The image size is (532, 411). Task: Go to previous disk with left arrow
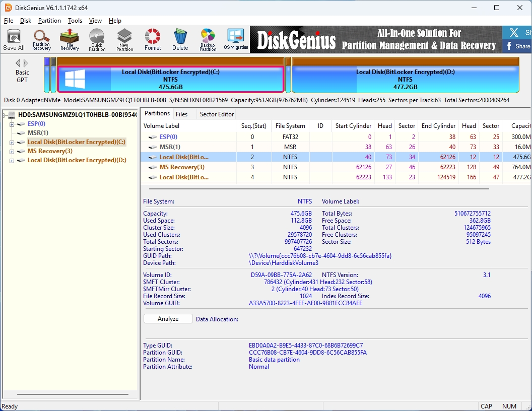tap(18, 63)
